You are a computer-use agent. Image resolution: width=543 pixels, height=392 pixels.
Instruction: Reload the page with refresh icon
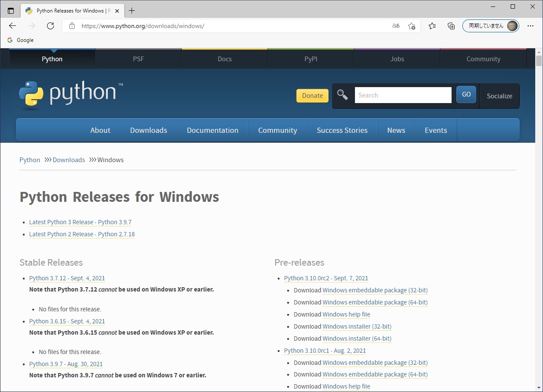[x=50, y=26]
